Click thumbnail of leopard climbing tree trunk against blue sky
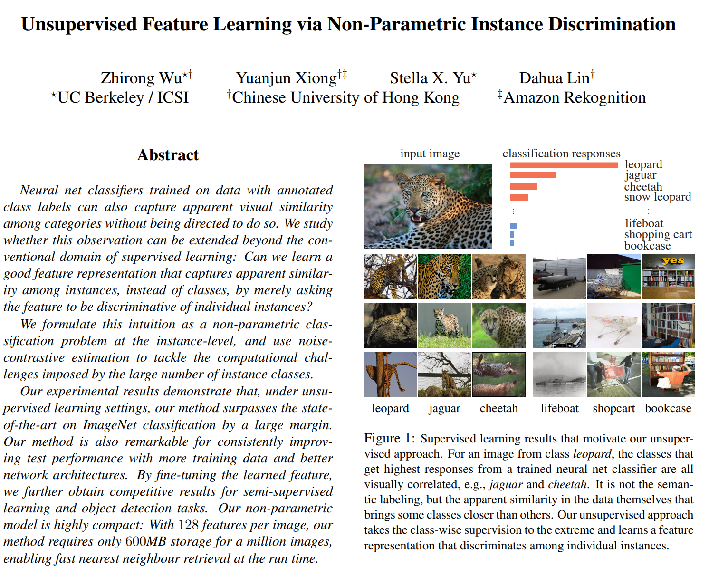 390,375
